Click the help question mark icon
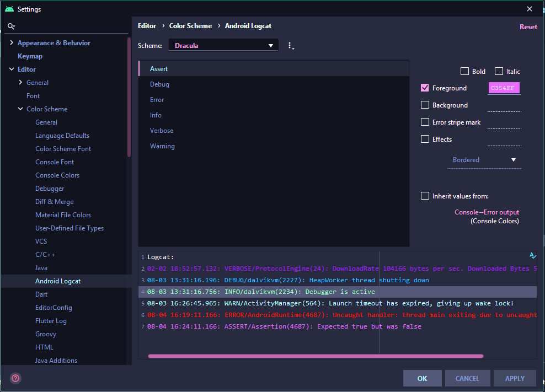The height and width of the screenshot is (392, 545). tap(15, 378)
